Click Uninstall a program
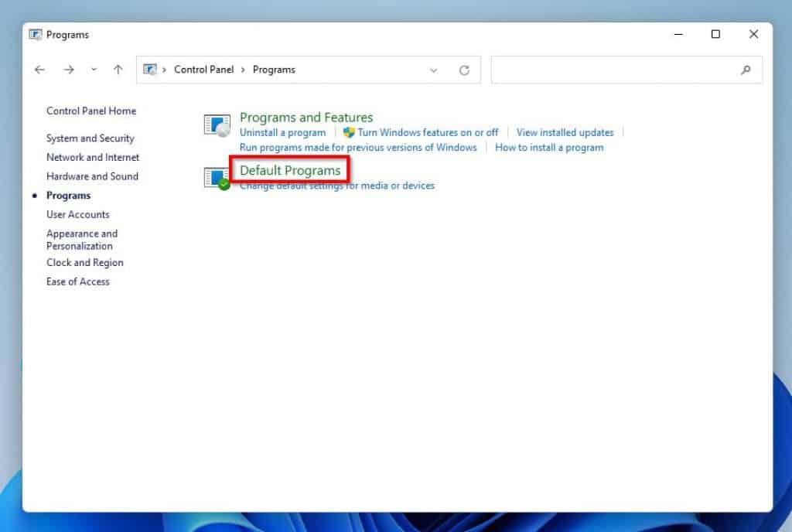Viewport: 792px width, 532px height. point(283,133)
